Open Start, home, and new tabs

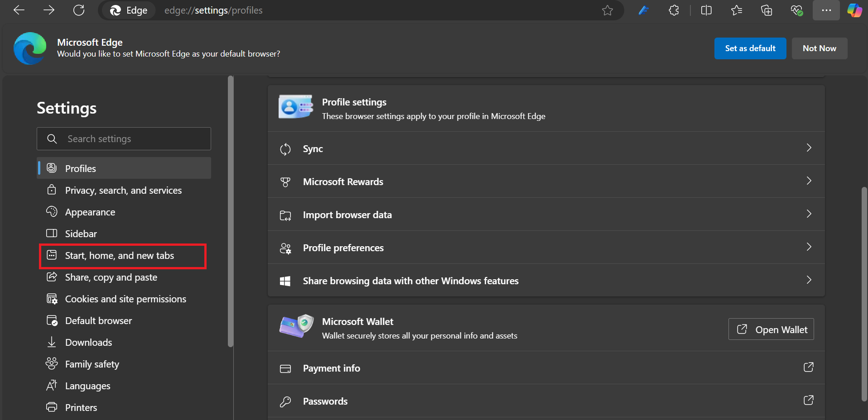124,255
